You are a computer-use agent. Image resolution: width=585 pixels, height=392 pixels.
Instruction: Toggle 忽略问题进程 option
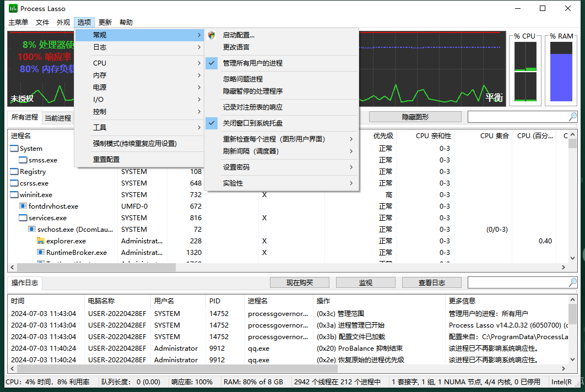tap(281, 79)
